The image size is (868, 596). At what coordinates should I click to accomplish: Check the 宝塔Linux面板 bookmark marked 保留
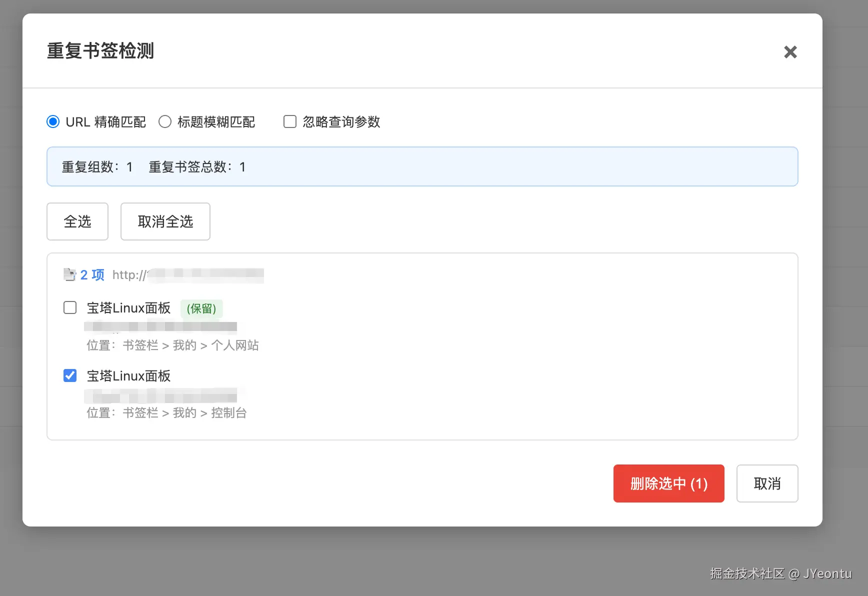point(70,307)
